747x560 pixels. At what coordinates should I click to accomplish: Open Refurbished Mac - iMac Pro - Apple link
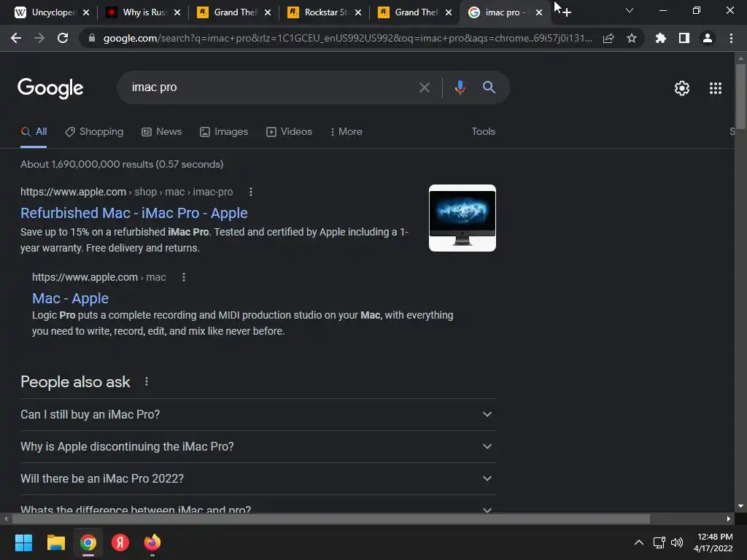(134, 213)
